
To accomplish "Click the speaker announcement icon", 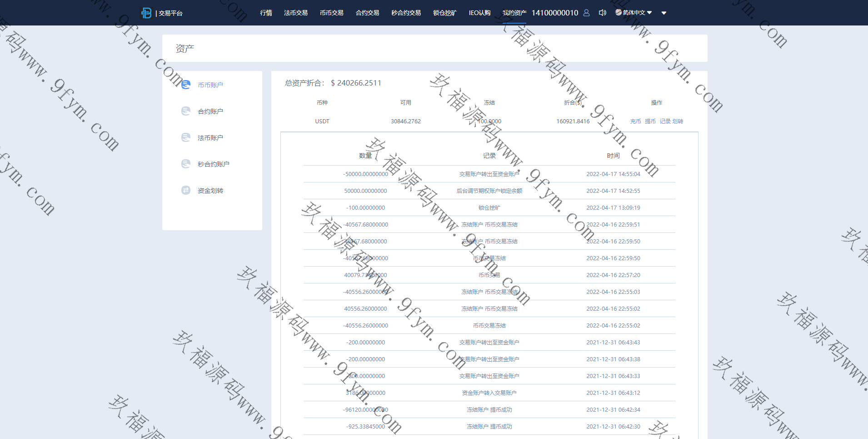I will (602, 13).
